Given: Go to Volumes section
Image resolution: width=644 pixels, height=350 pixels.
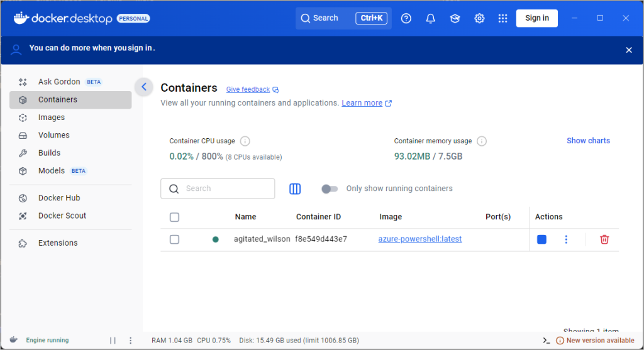Looking at the screenshot, I should coord(70,135).
